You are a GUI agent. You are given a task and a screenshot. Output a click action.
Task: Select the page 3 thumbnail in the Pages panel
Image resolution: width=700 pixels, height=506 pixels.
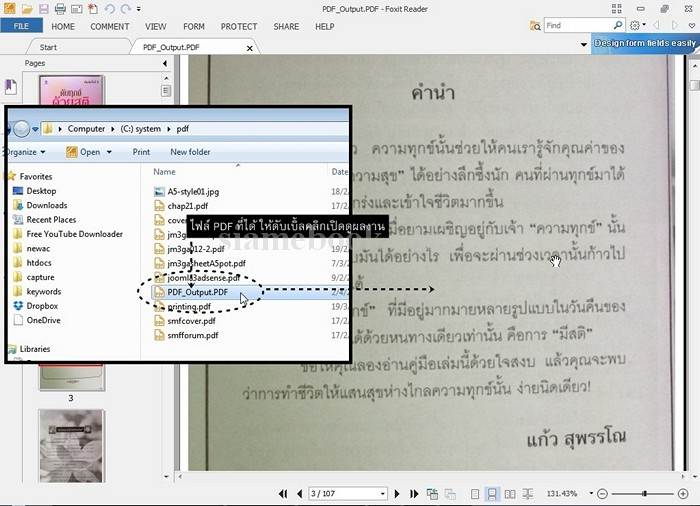pyautogui.click(x=71, y=378)
